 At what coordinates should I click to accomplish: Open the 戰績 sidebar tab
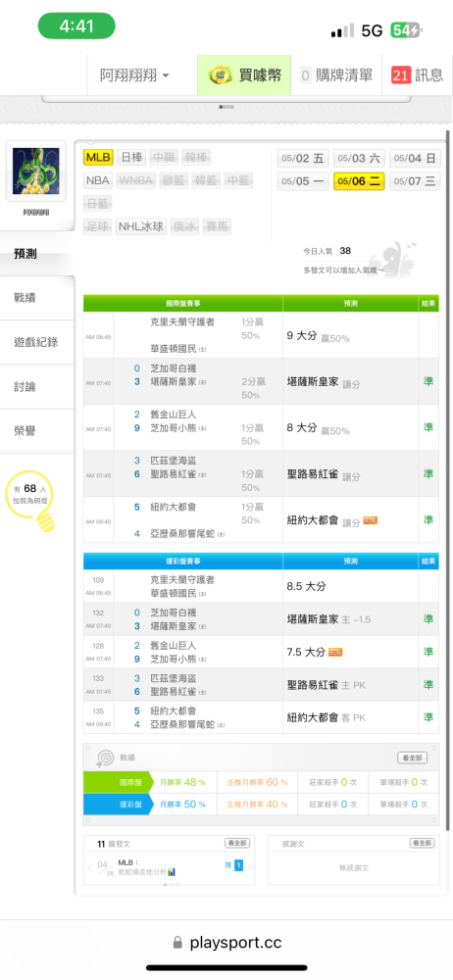(36, 298)
